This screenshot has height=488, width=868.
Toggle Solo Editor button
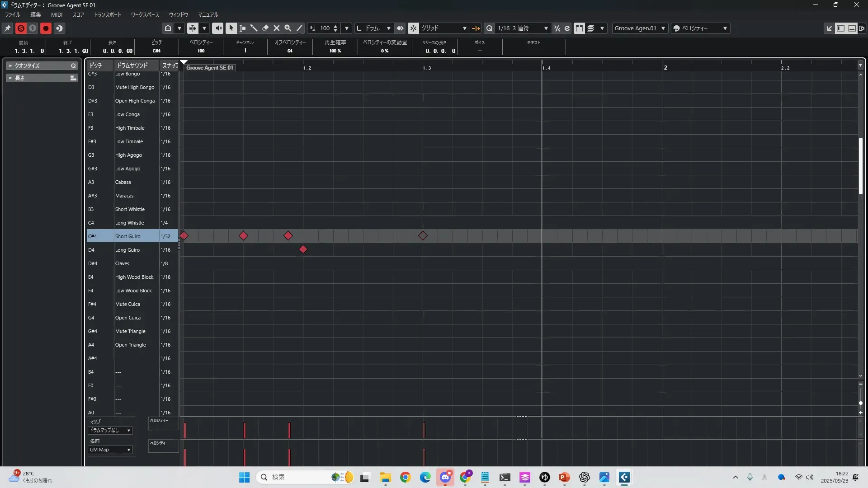pos(21,28)
